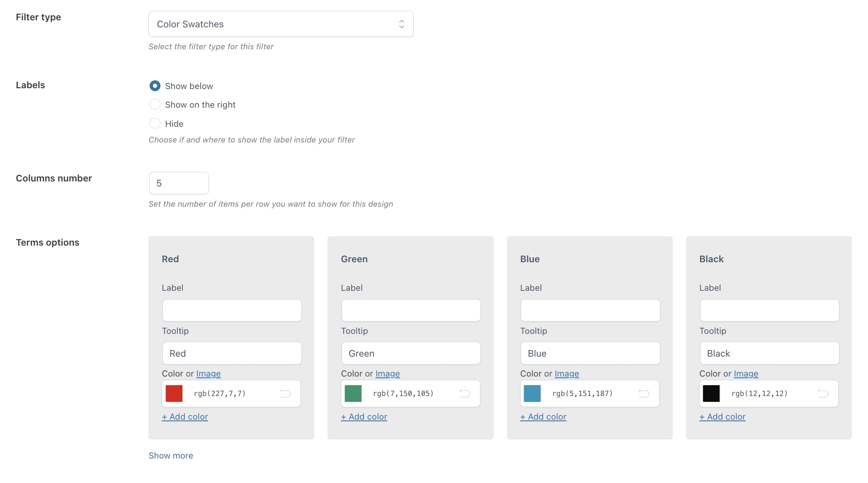The height and width of the screenshot is (483, 868).
Task: Add a color to the Black term
Action: tap(723, 417)
